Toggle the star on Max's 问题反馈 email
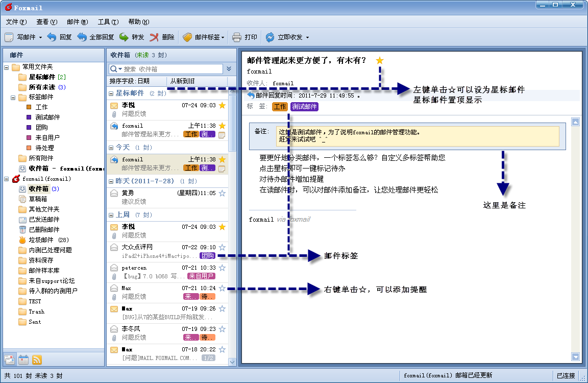 coord(222,288)
